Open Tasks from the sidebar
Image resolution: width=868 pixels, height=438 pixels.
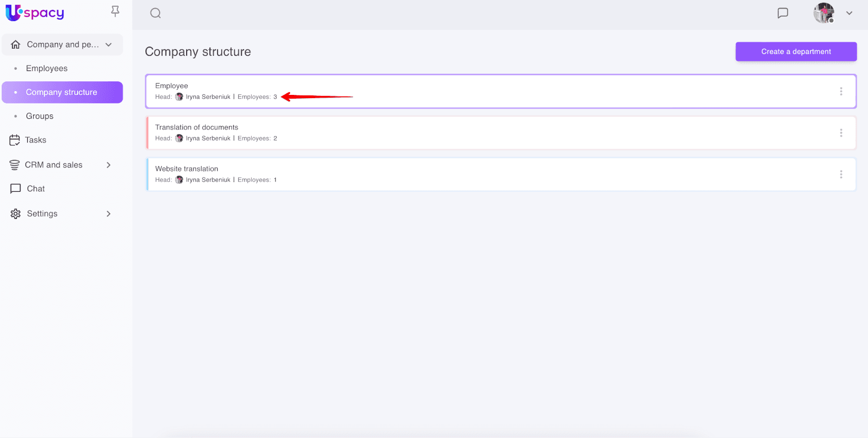point(35,140)
